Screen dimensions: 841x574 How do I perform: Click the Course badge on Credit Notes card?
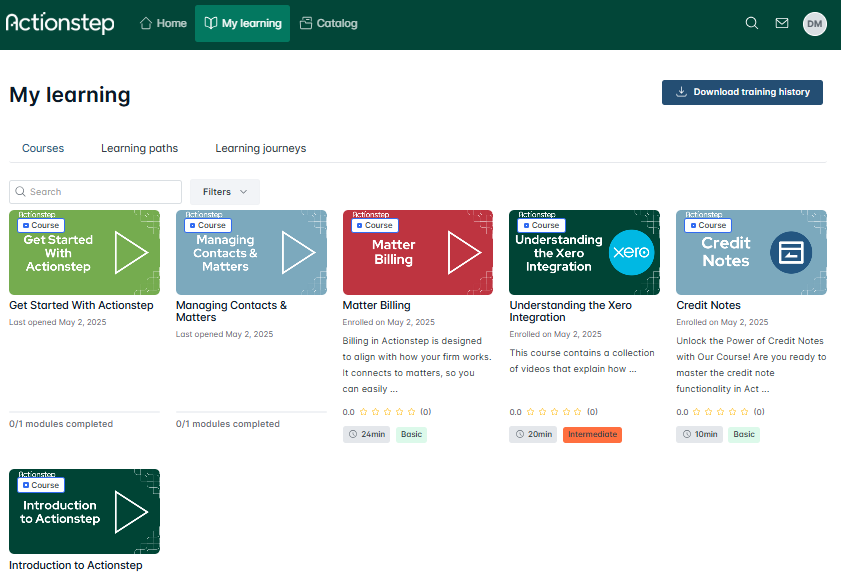(708, 225)
